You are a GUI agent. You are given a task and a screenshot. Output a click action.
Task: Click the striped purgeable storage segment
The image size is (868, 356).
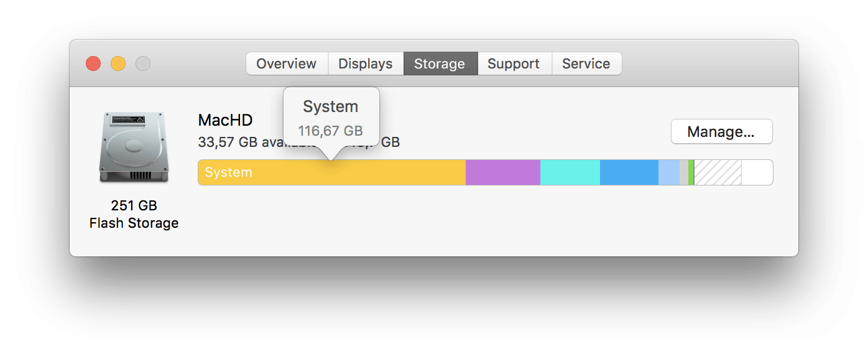click(718, 172)
